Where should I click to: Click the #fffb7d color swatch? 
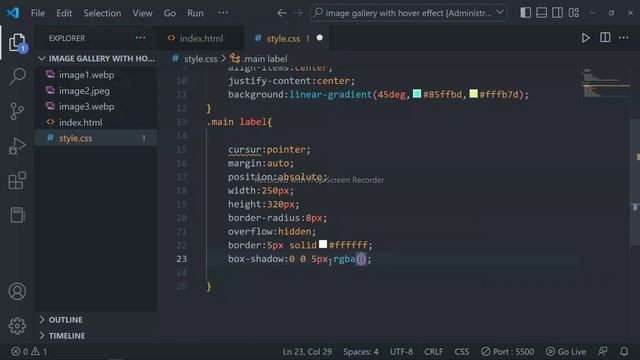point(473,94)
